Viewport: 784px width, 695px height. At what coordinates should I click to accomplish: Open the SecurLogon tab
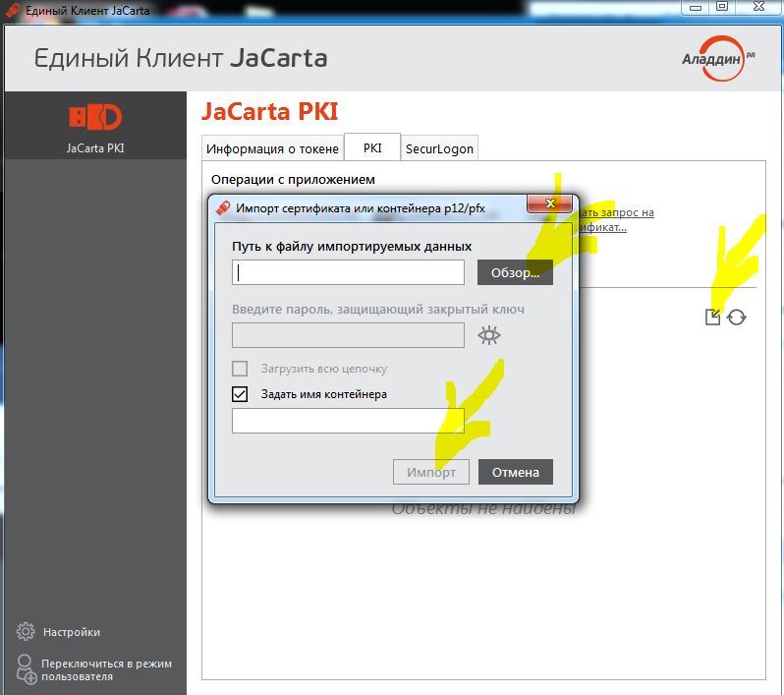(439, 148)
